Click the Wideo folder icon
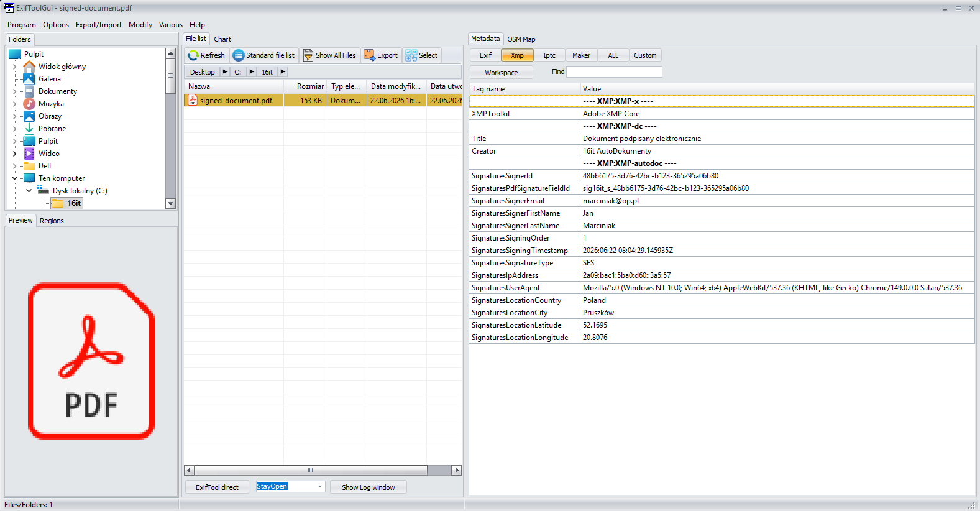980x511 pixels. coord(29,154)
